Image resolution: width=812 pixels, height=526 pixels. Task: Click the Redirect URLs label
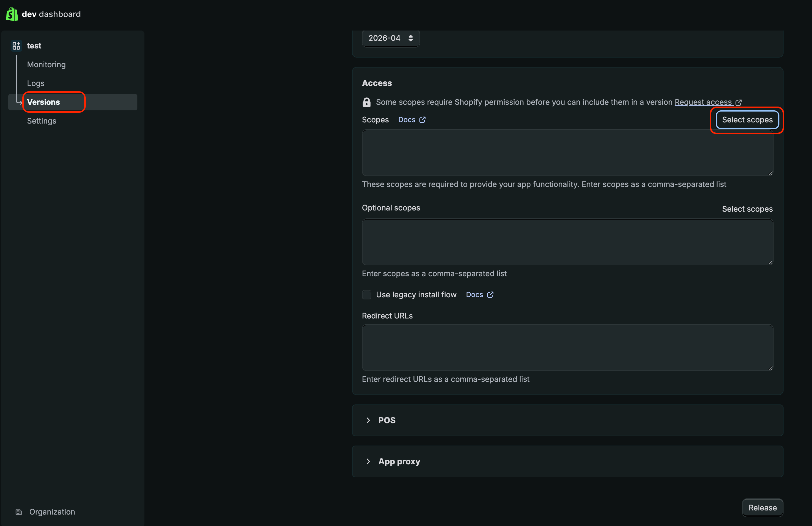(387, 316)
